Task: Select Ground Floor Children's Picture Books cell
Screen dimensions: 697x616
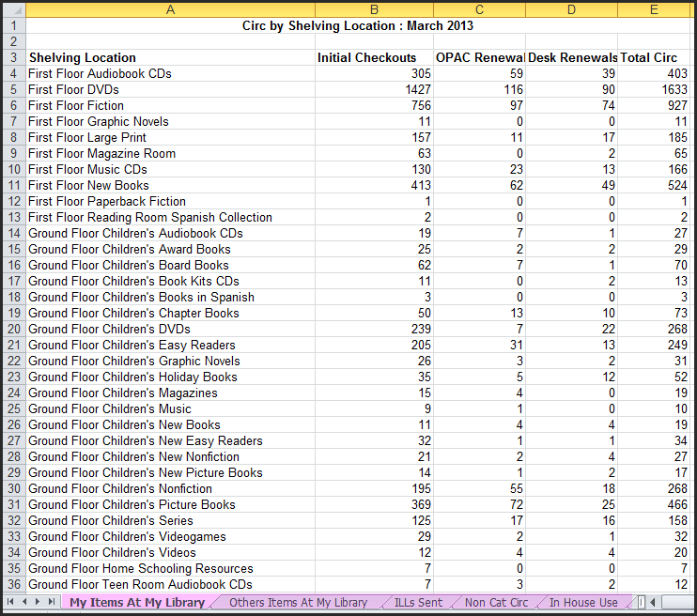Action: 170,505
